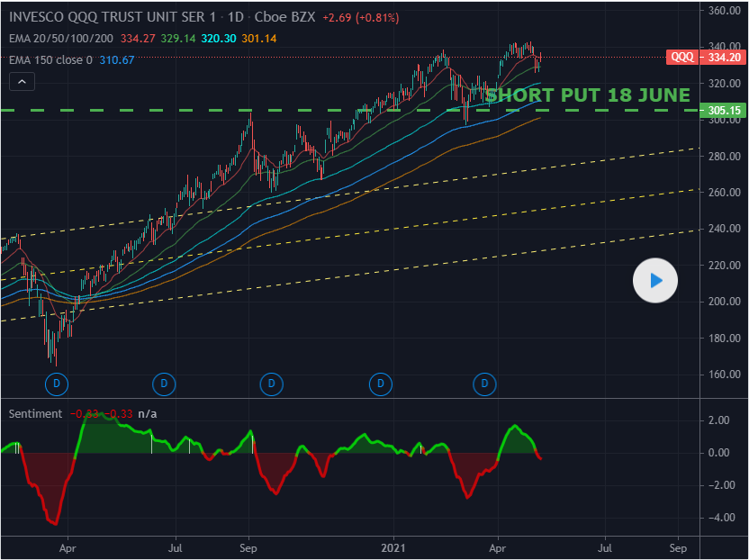
Task: Click the dividend D marker before Apr 2021
Action: 485,384
